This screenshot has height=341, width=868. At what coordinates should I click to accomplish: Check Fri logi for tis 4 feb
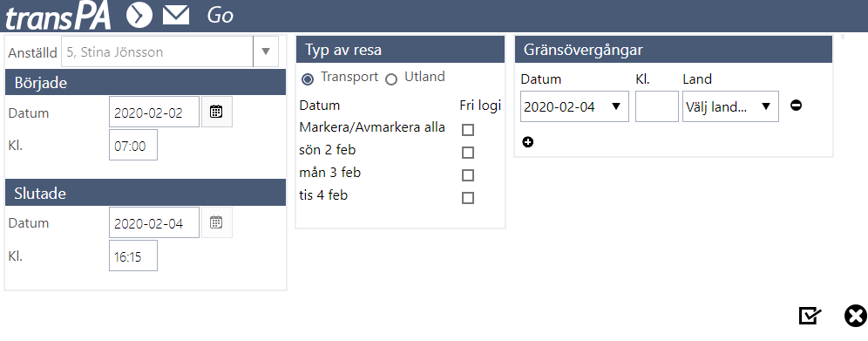(468, 198)
